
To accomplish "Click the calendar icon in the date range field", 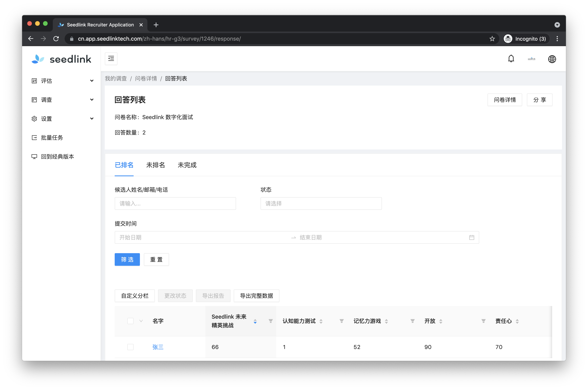I will [x=471, y=237].
